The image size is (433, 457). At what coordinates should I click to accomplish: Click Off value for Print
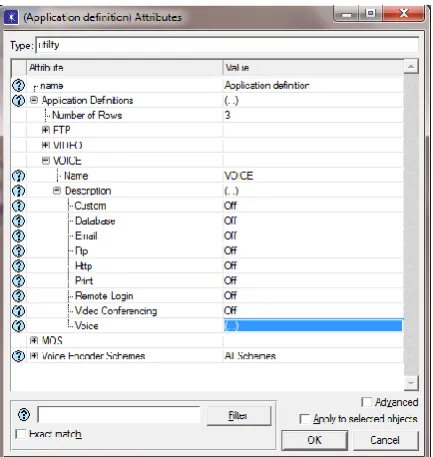pos(313,281)
